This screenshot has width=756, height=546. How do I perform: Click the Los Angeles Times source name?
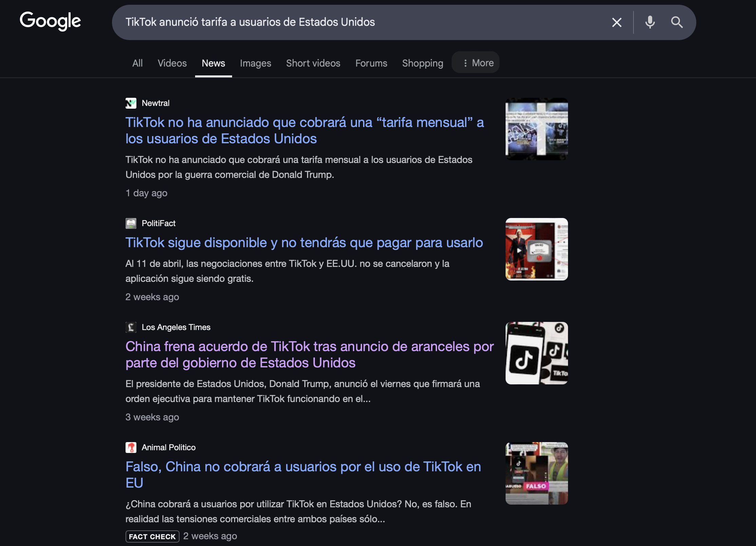(176, 327)
